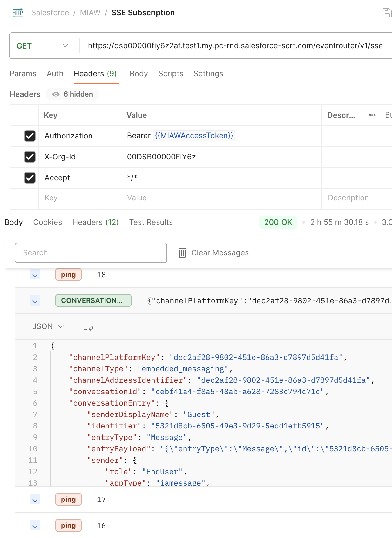Switch to the Scripts tab
This screenshot has width=392, height=538.
(x=171, y=74)
